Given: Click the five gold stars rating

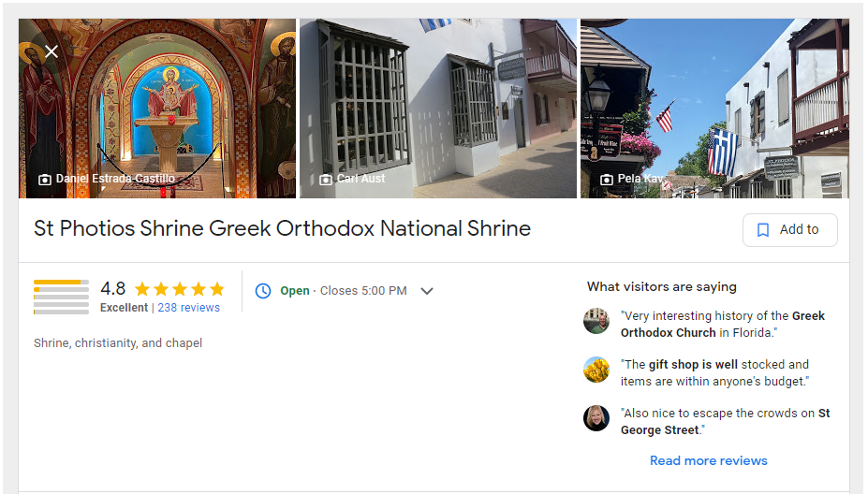Looking at the screenshot, I should tap(180, 289).
